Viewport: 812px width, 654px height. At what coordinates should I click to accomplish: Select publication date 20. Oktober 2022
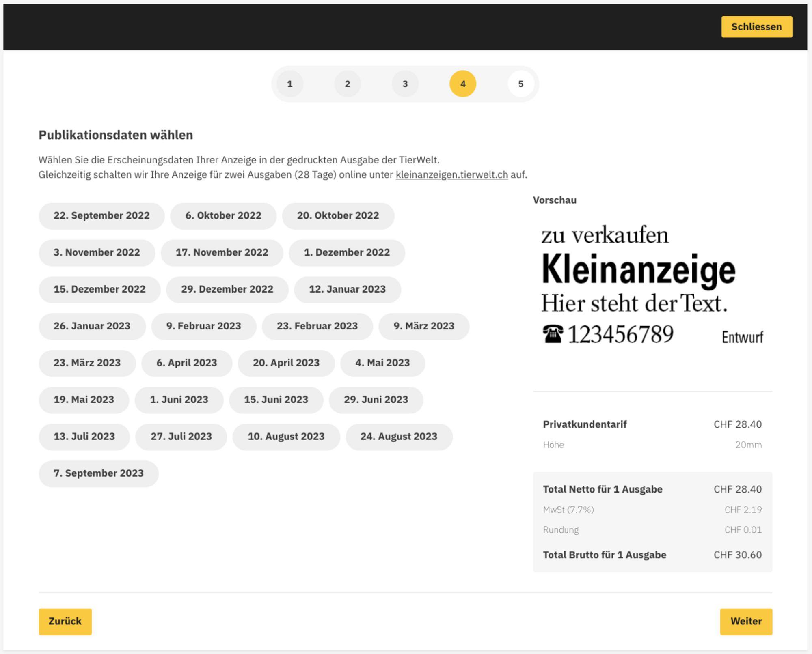point(338,216)
